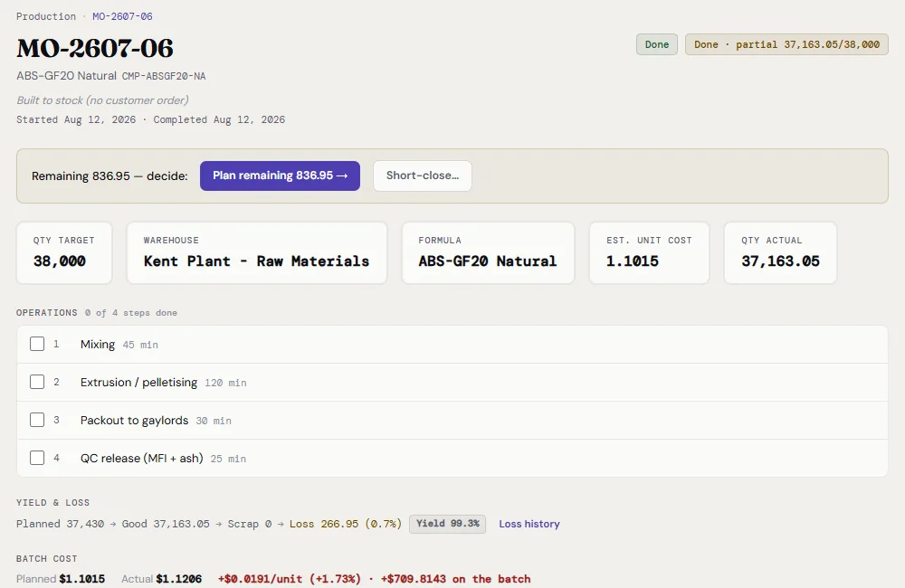
Task: Click the Production breadcrumb
Action: coord(46,16)
